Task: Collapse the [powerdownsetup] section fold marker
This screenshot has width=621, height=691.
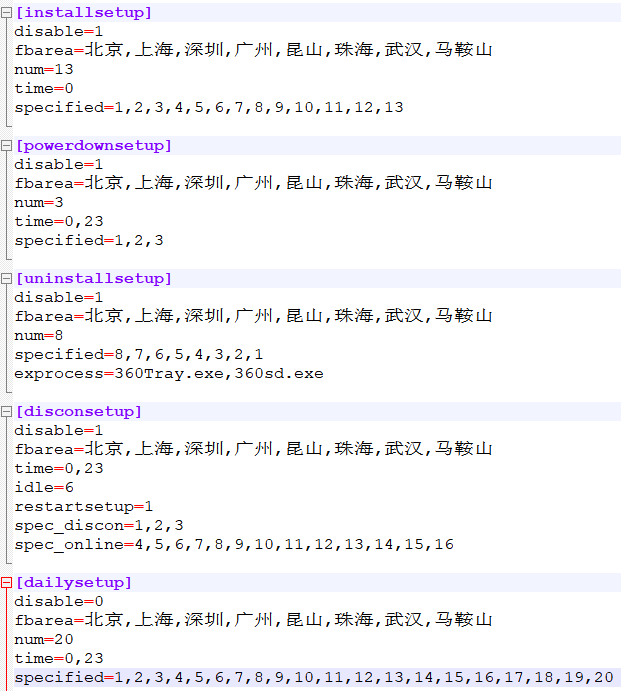Action: (6, 146)
